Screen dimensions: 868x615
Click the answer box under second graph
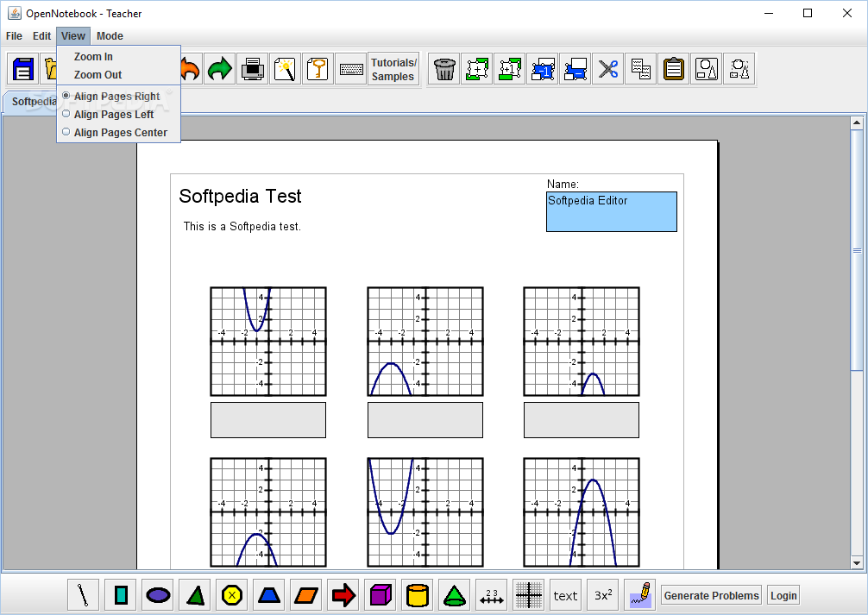click(425, 419)
